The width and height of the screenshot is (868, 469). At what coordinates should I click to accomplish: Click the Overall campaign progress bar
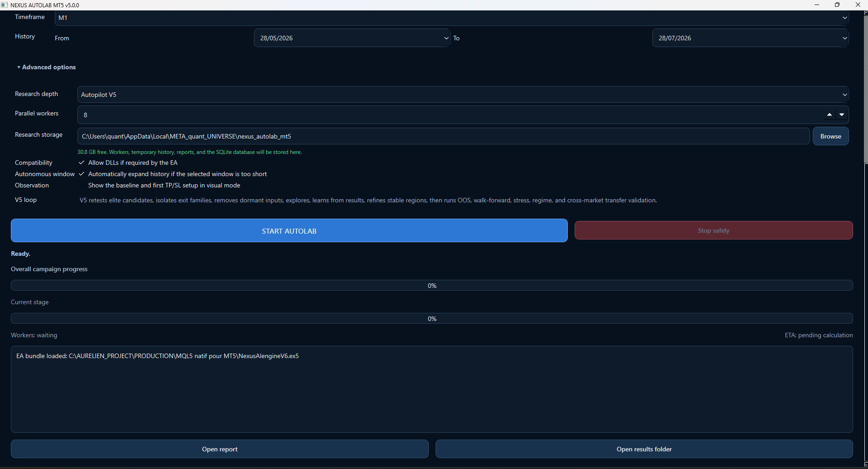pos(432,285)
